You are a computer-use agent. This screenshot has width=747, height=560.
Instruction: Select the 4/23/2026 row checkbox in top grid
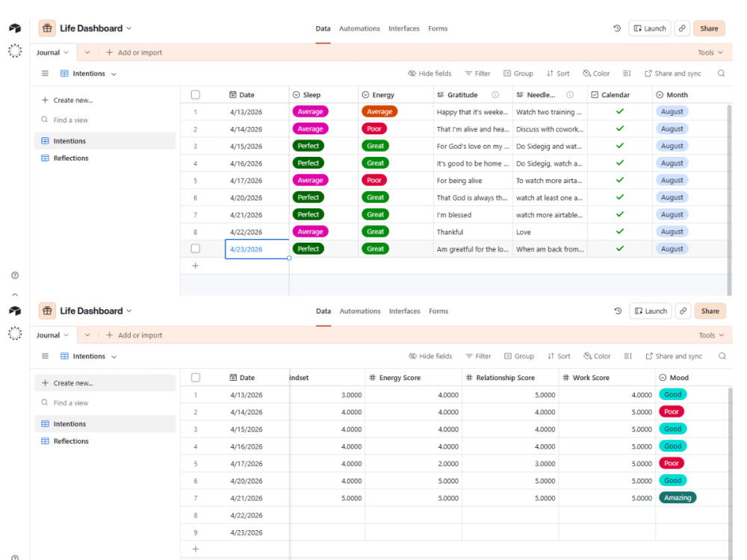(x=195, y=249)
